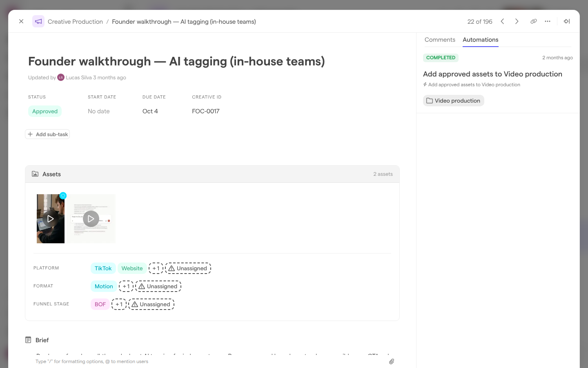Image resolution: width=588 pixels, height=368 pixels.
Task: Open the Creative Production breadcrumb link
Action: [75, 22]
